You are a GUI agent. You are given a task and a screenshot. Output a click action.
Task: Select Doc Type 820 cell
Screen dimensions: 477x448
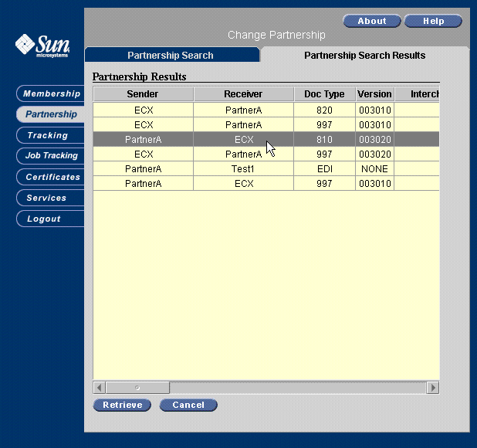[325, 110]
